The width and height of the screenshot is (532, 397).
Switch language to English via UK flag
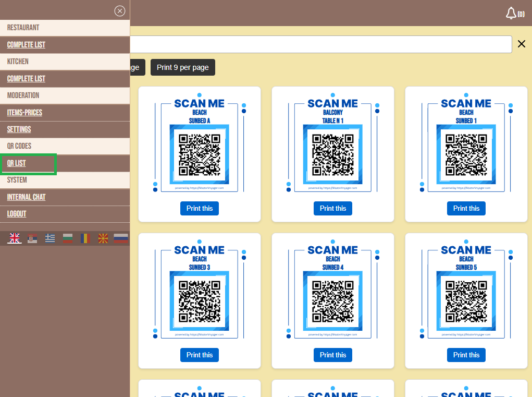click(x=15, y=238)
